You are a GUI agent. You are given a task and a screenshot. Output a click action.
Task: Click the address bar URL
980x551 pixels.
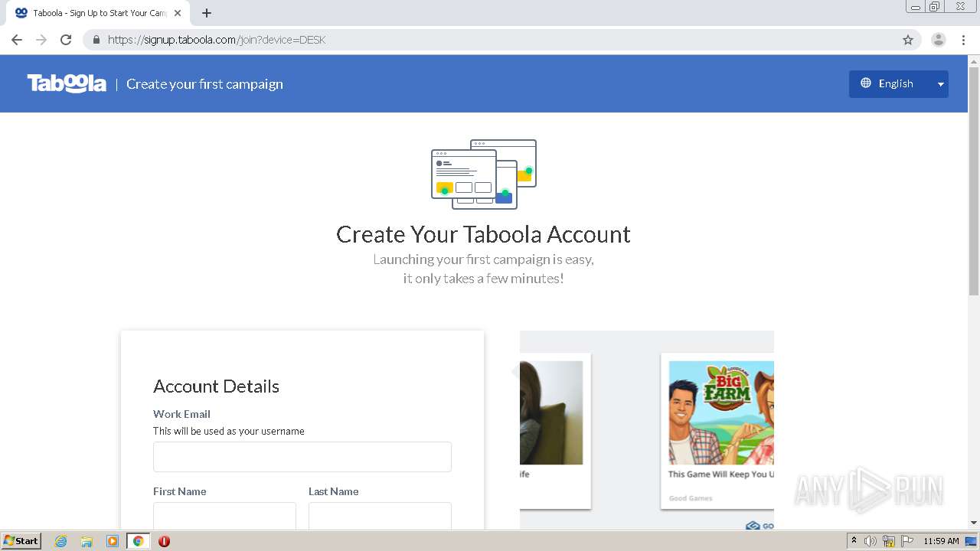tap(217, 40)
